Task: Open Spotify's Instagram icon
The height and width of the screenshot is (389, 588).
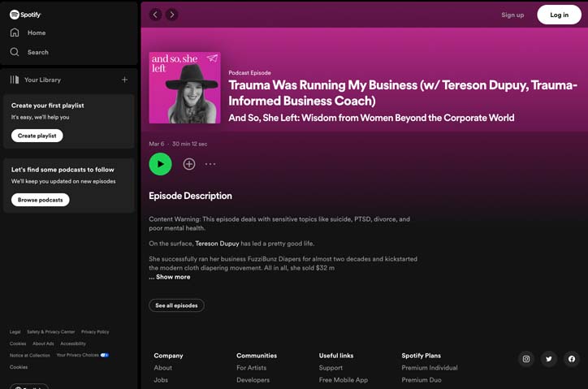Action: [x=526, y=359]
